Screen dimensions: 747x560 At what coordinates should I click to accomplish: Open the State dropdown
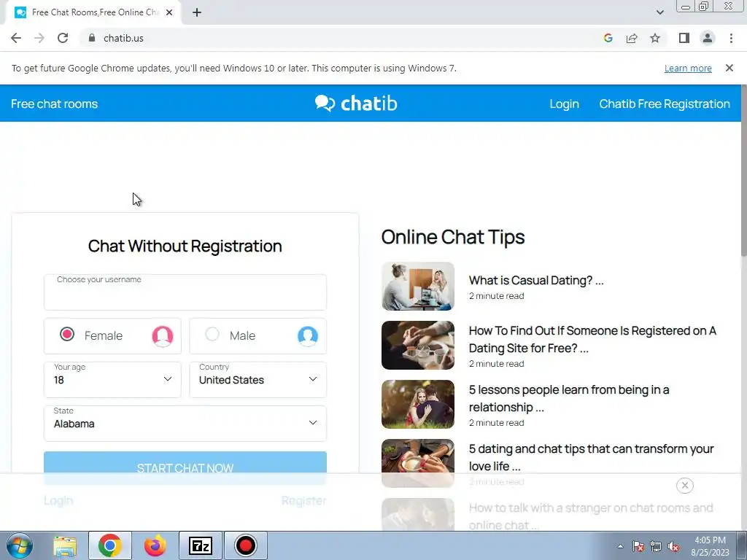pos(185,424)
